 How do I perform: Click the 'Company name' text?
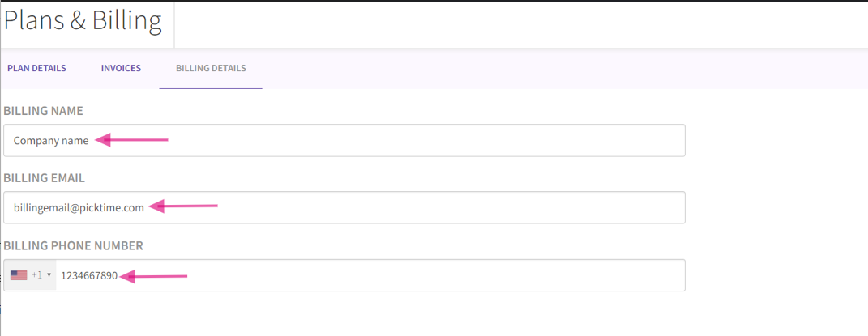[x=51, y=140]
